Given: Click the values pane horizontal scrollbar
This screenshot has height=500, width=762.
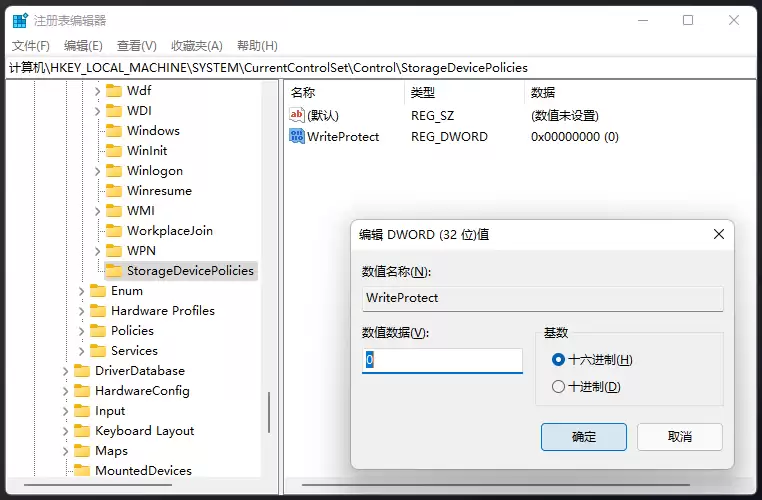Looking at the screenshot, I should coord(496,484).
